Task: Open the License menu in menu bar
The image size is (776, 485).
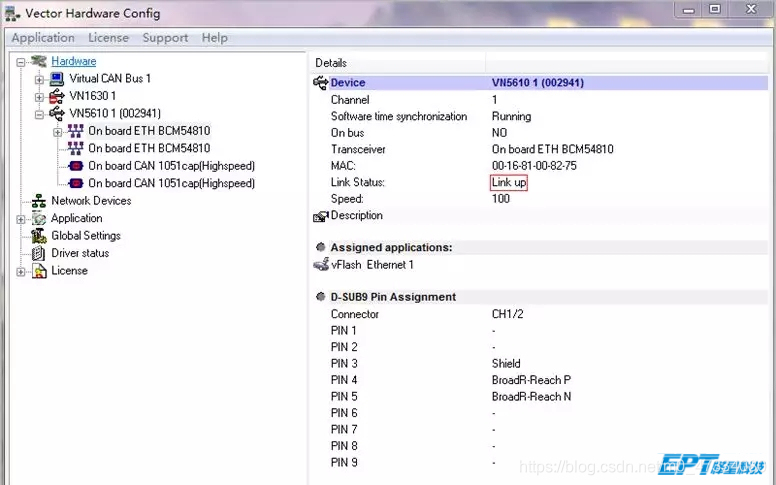Action: [108, 38]
